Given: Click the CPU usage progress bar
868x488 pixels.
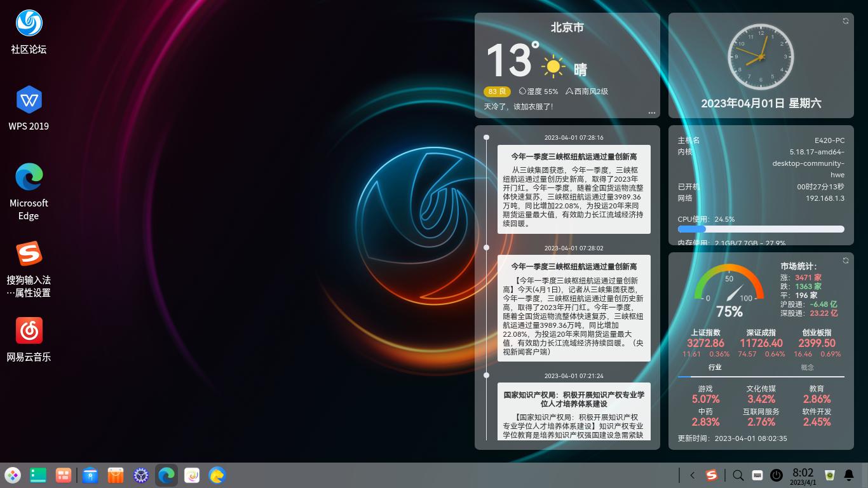Looking at the screenshot, I should (x=761, y=229).
